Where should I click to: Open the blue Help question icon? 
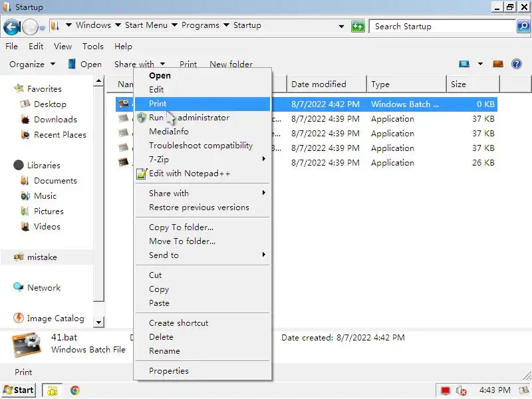pos(517,64)
